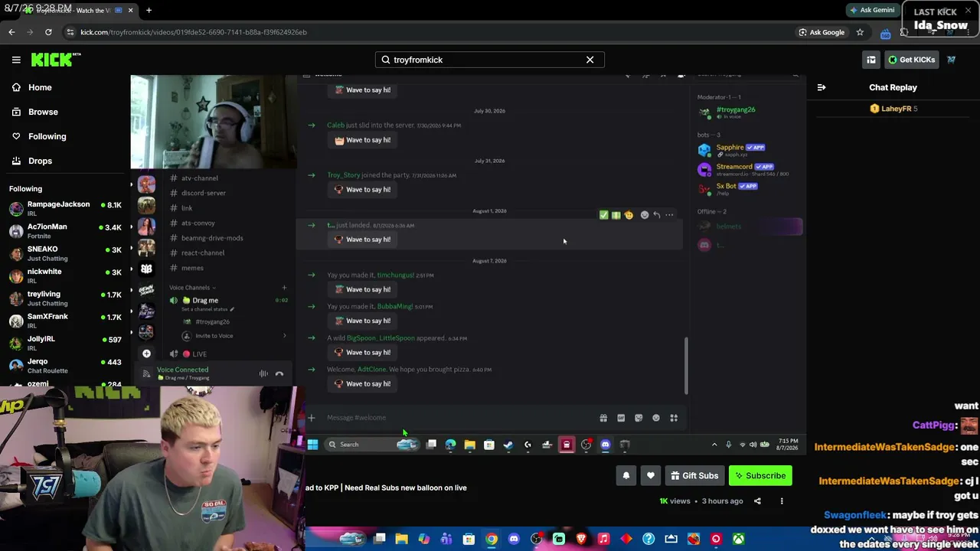Screen dimensions: 980x551
Task: Toggle the microphone icon in streamed tray
Action: click(x=728, y=445)
